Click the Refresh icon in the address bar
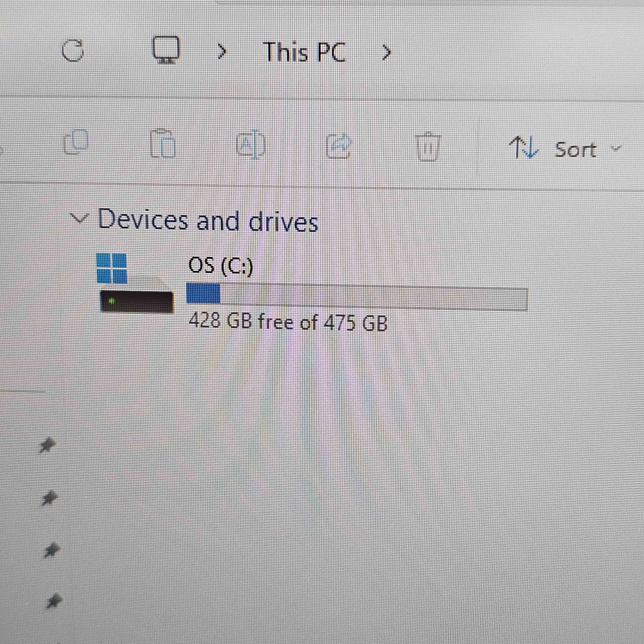 (x=73, y=50)
